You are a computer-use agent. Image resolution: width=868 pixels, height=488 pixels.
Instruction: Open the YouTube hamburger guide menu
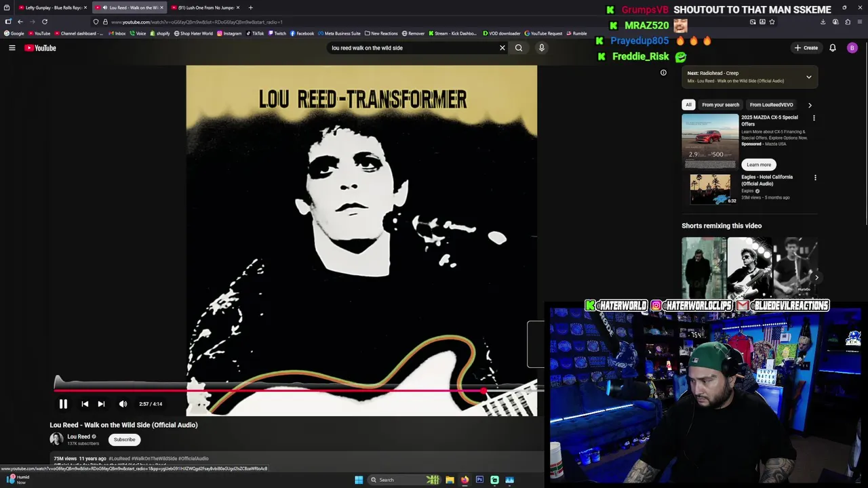point(12,47)
